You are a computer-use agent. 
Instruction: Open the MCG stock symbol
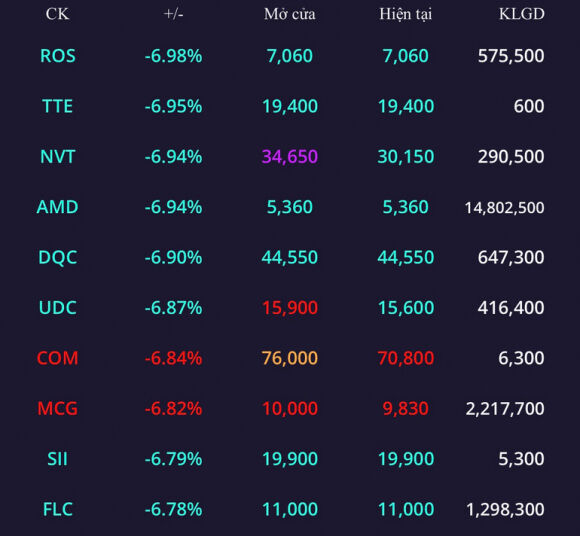[58, 408]
